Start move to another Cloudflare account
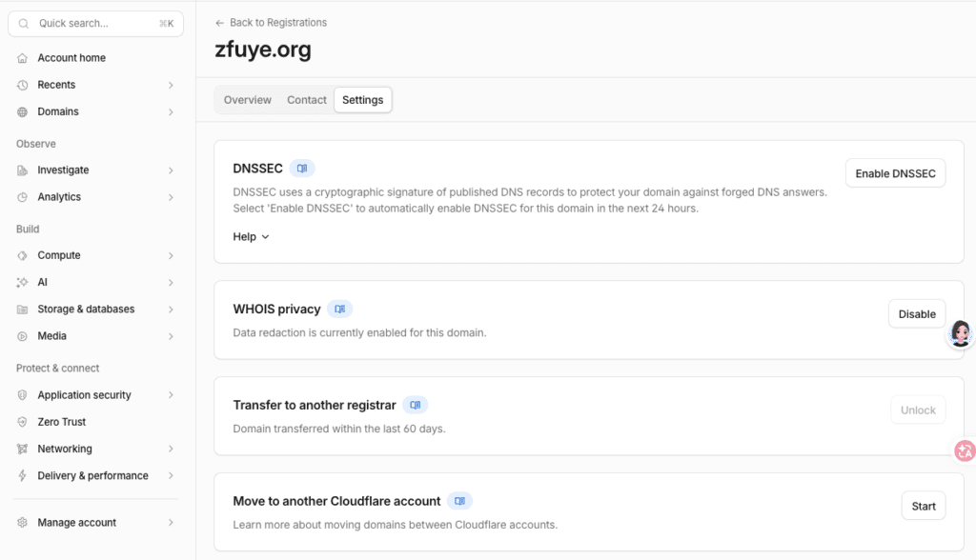 pyautogui.click(x=924, y=507)
